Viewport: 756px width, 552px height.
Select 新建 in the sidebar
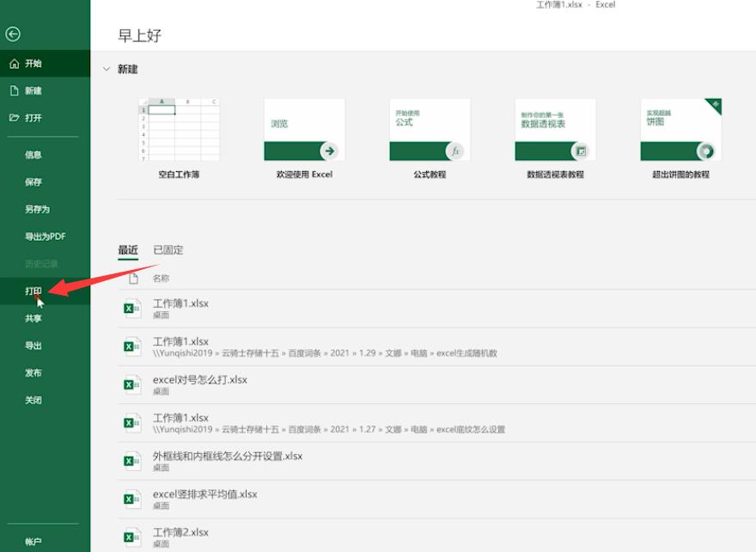pyautogui.click(x=45, y=91)
